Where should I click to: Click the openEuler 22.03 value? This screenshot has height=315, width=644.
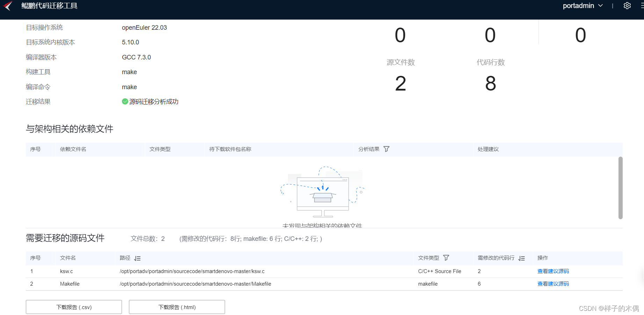pos(144,28)
